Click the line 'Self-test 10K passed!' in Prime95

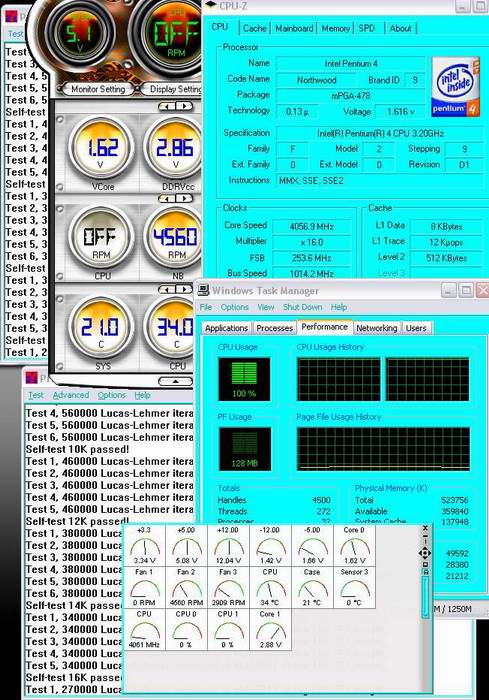tap(77, 449)
